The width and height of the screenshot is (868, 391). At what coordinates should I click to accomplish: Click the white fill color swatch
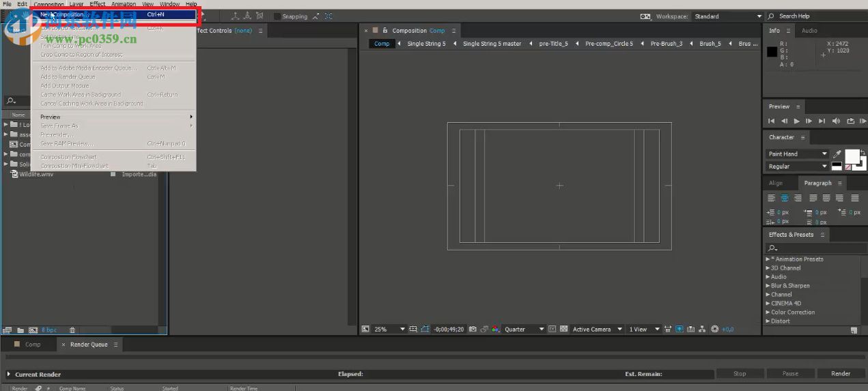pos(852,156)
